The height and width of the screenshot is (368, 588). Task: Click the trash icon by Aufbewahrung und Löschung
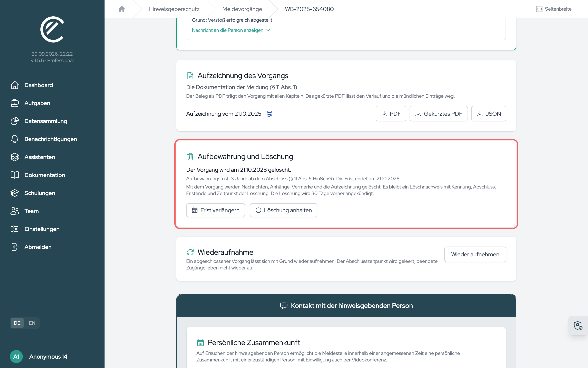coord(190,156)
